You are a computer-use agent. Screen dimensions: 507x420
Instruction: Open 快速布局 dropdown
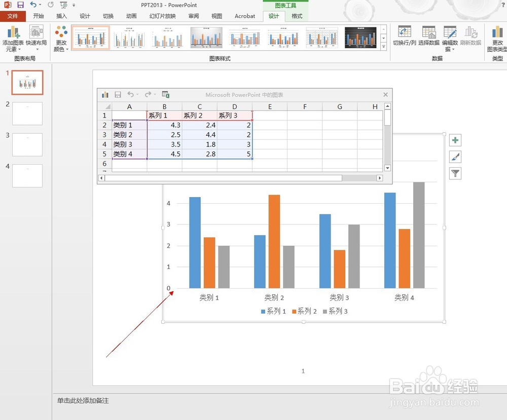[37, 39]
